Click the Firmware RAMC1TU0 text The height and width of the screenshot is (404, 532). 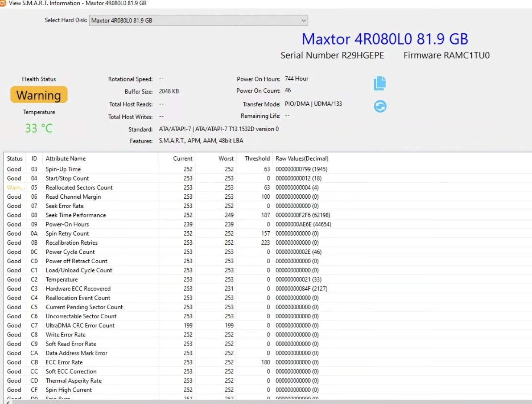[x=447, y=55]
